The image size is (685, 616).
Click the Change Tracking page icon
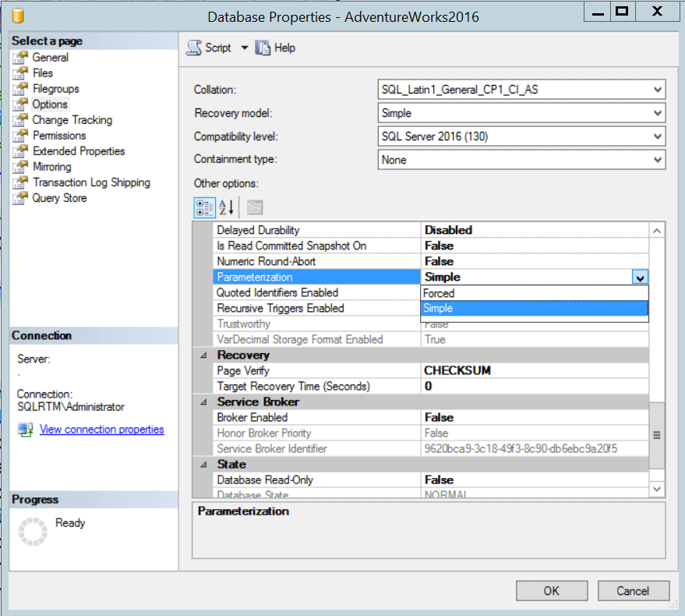click(20, 120)
